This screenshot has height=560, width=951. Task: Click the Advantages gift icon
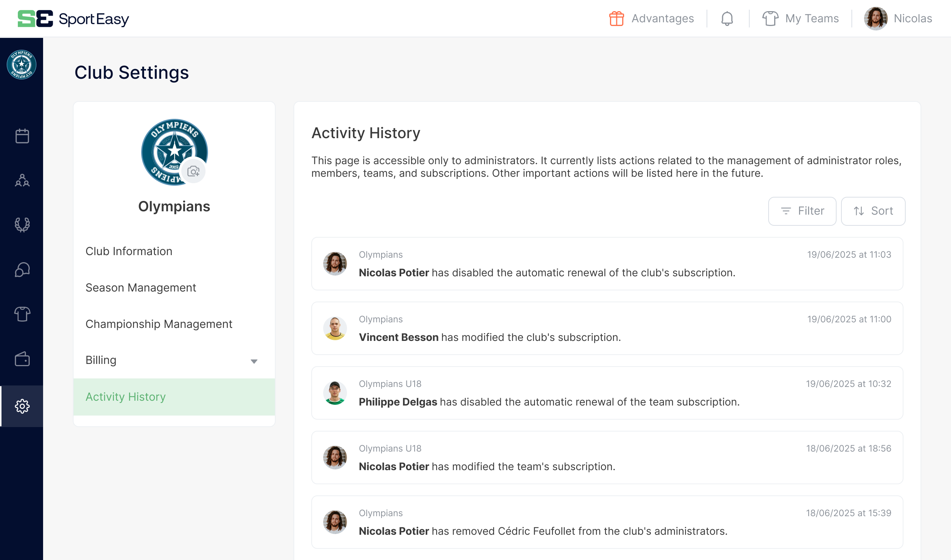pos(616,18)
